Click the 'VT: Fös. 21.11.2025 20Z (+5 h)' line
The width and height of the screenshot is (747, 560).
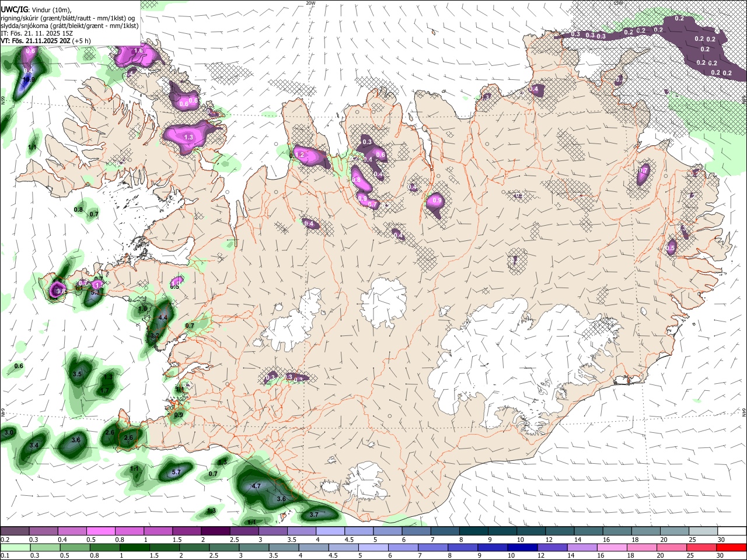pyautogui.click(x=46, y=40)
